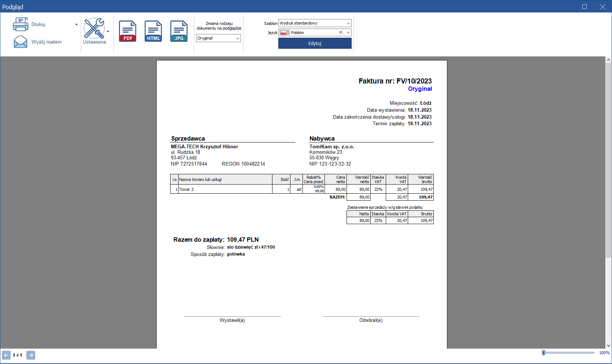Screen dimensions: 612x364
Task: Click REGON 100482214 text
Action: coord(243,164)
